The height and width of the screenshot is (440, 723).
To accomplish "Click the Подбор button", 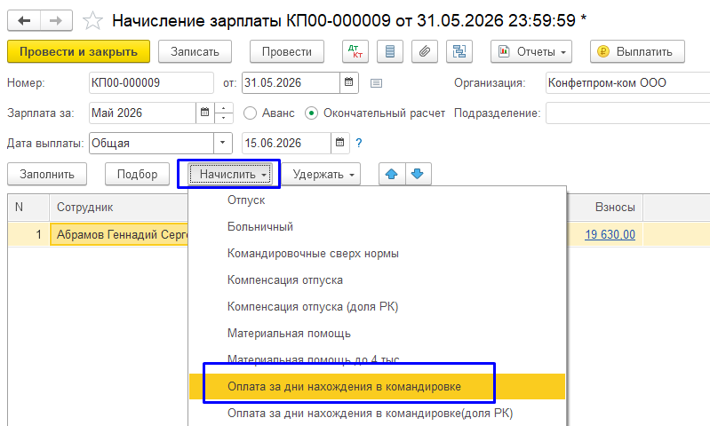I will click(x=137, y=174).
